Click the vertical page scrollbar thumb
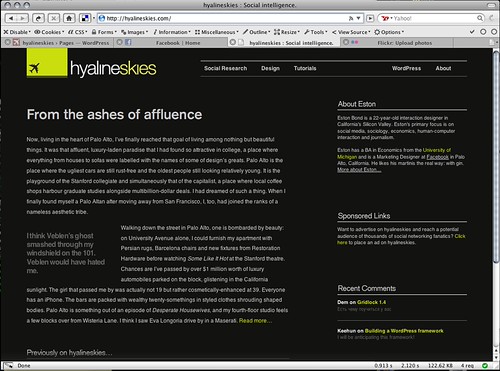 tap(496, 157)
